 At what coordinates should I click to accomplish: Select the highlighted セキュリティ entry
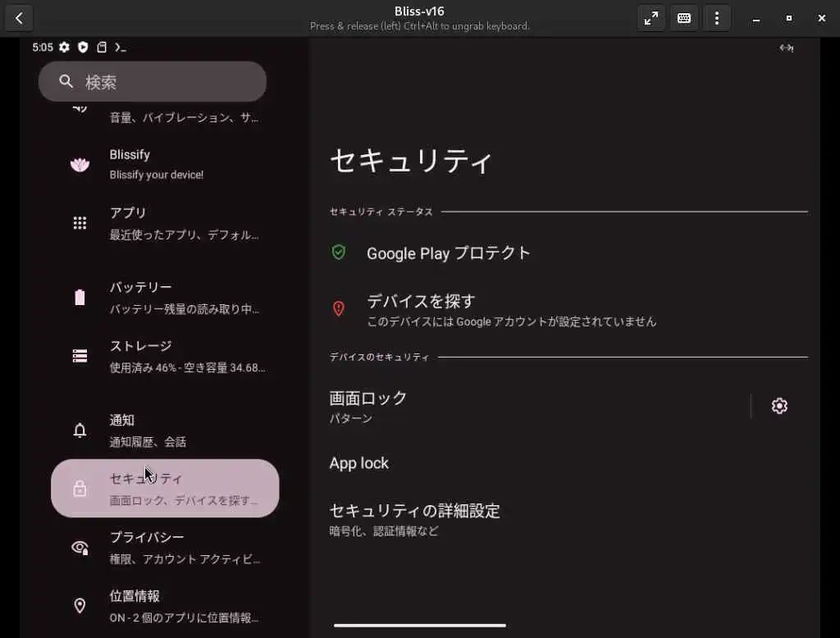point(165,488)
